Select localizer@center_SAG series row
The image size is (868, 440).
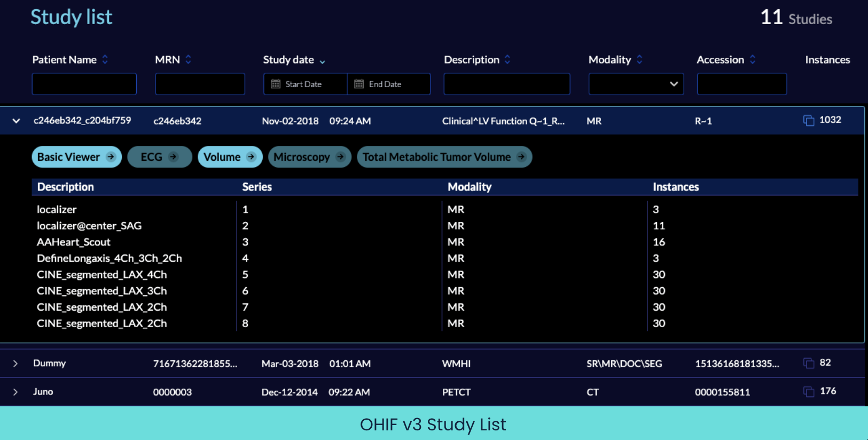point(445,226)
